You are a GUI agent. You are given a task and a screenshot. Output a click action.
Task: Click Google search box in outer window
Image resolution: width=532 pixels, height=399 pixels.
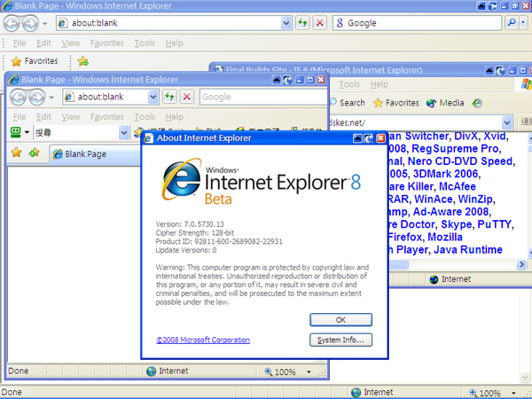(x=417, y=23)
